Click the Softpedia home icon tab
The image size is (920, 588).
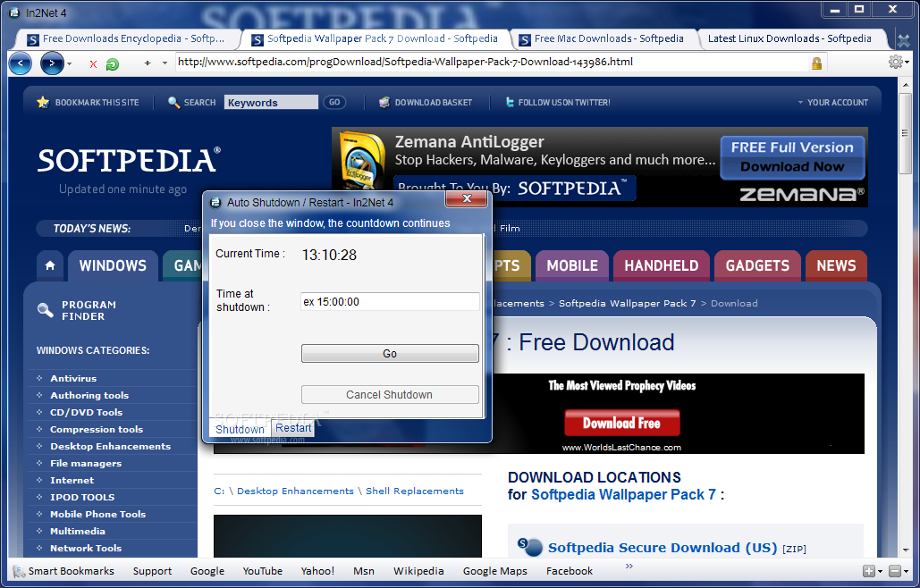pos(50,265)
